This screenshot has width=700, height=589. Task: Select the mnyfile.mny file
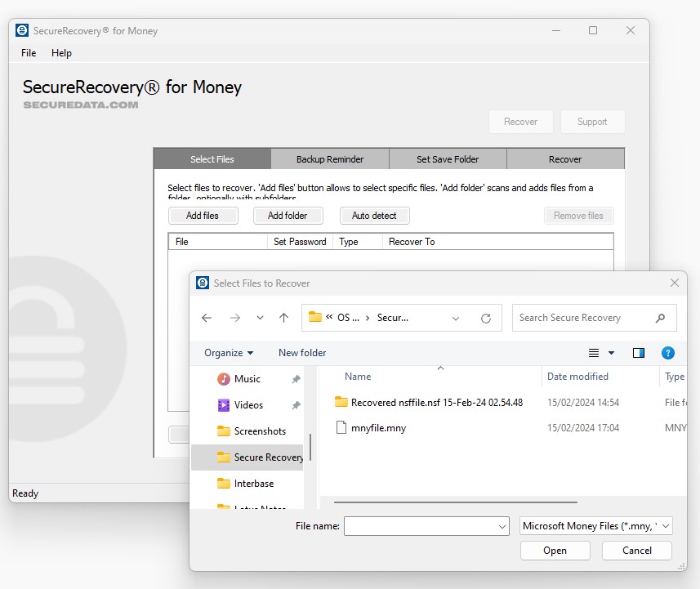(x=377, y=427)
